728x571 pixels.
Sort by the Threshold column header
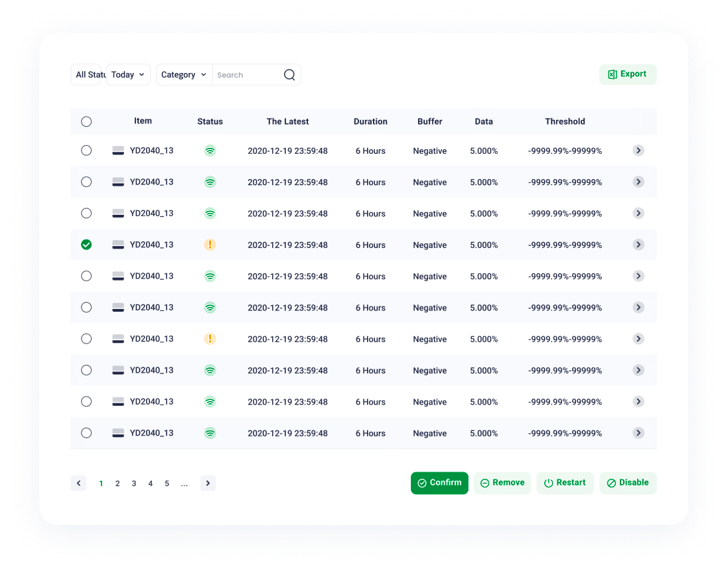[565, 121]
